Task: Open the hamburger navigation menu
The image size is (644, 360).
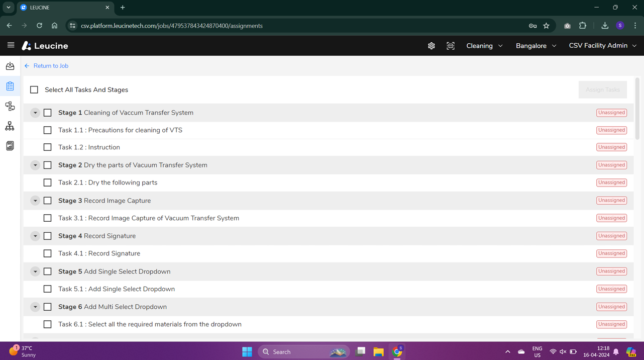Action: pyautogui.click(x=11, y=45)
